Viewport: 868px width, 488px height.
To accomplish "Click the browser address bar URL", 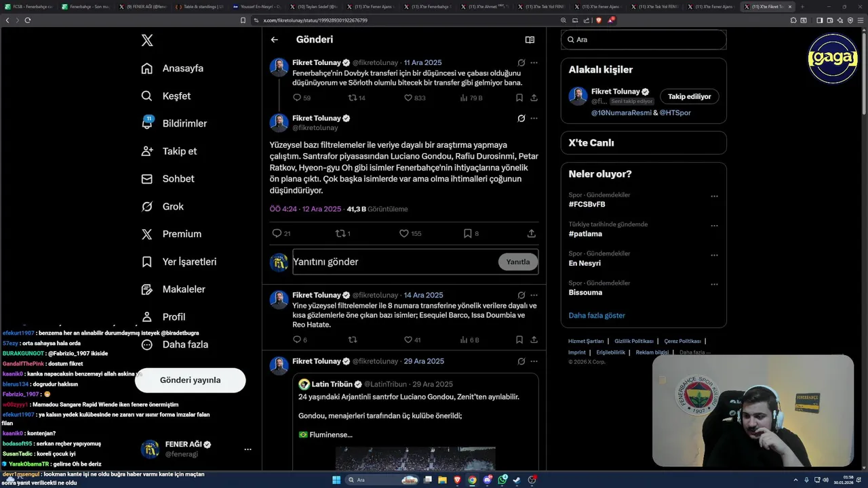I will [x=315, y=20].
